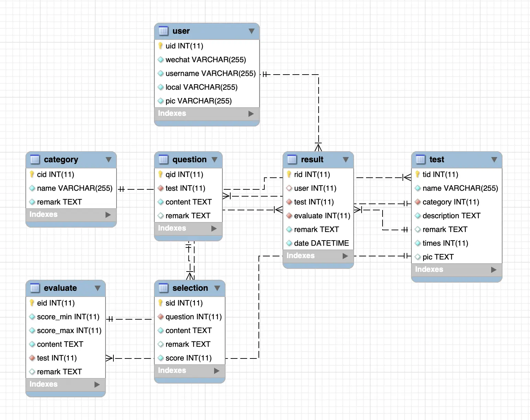
Task: Expand the Indexes section of evaluate table
Action: point(97,384)
